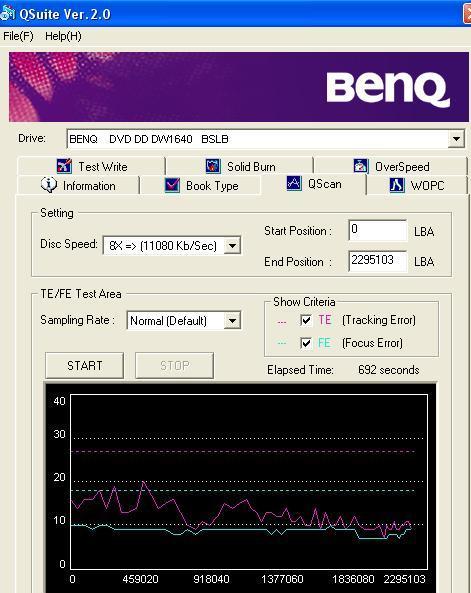Open the File(F) menu
Image resolution: width=471 pixels, height=593 pixels.
point(18,36)
